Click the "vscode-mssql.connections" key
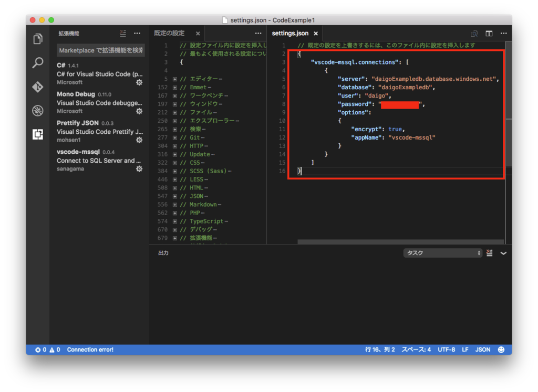This screenshot has height=392, width=538. tap(355, 62)
